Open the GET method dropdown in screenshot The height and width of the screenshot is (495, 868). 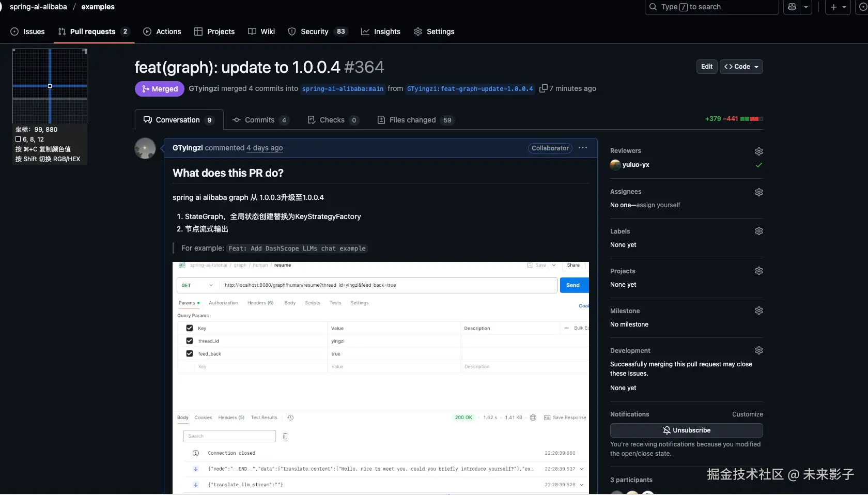198,285
